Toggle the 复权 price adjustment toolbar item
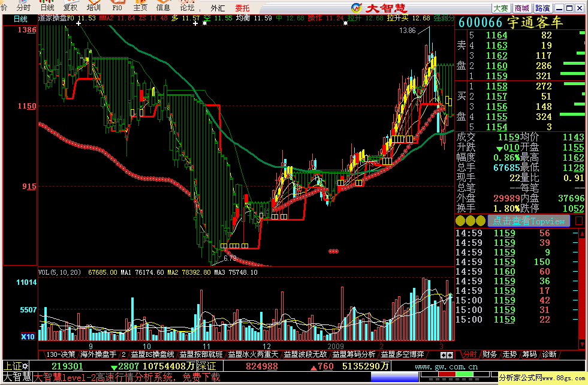588x385 pixels. (x=70, y=7)
